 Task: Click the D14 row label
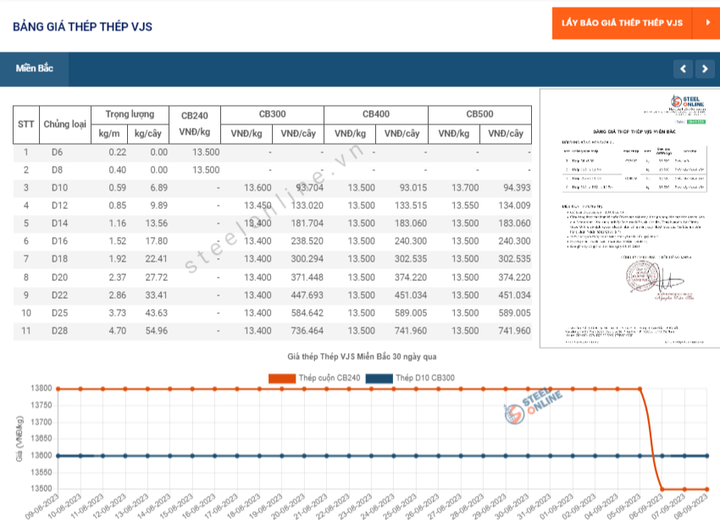pos(59,223)
